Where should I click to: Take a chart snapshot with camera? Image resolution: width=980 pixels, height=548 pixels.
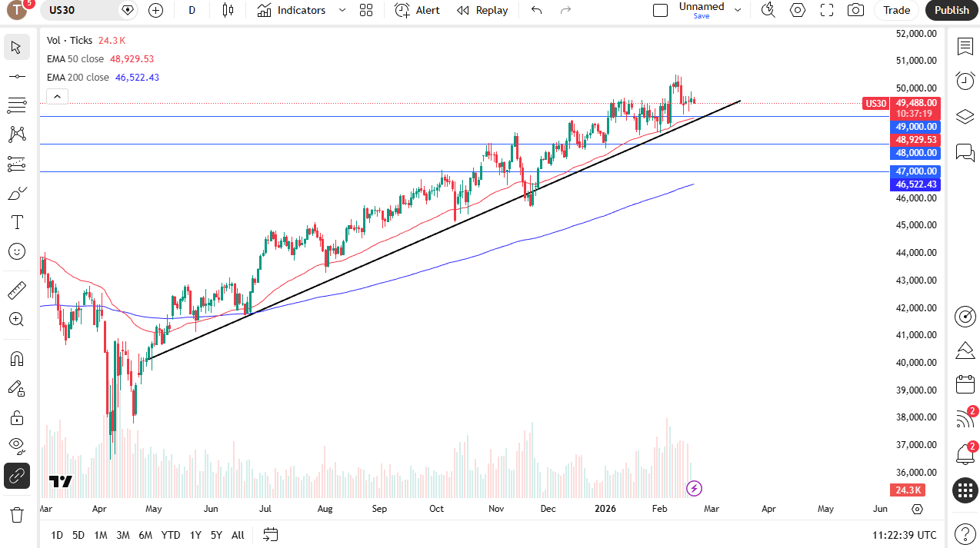click(855, 10)
